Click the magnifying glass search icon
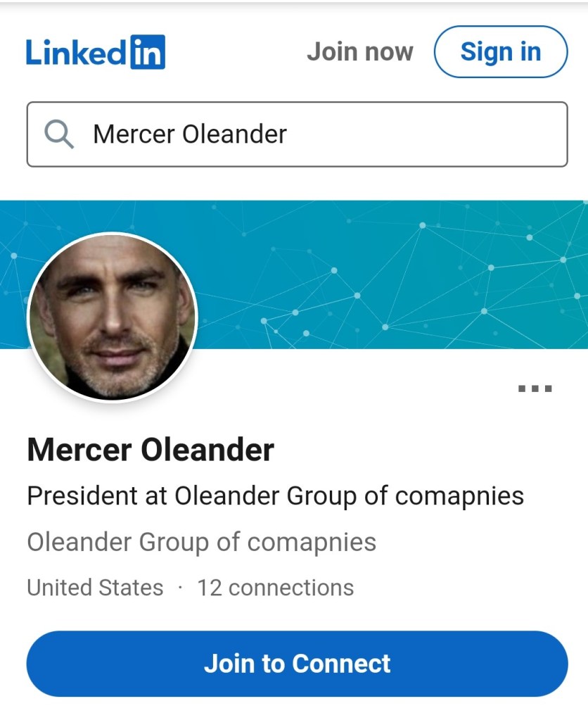Image resolution: width=588 pixels, height=720 pixels. (59, 134)
